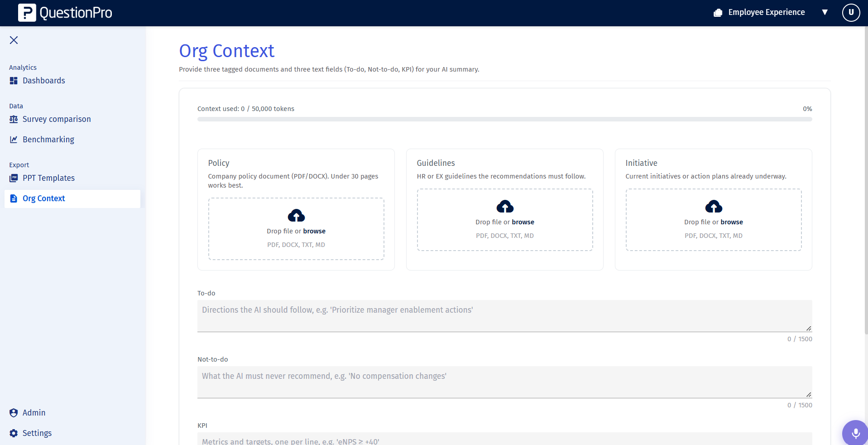Click the Employee Experience product label
868x445 pixels.
coord(767,12)
